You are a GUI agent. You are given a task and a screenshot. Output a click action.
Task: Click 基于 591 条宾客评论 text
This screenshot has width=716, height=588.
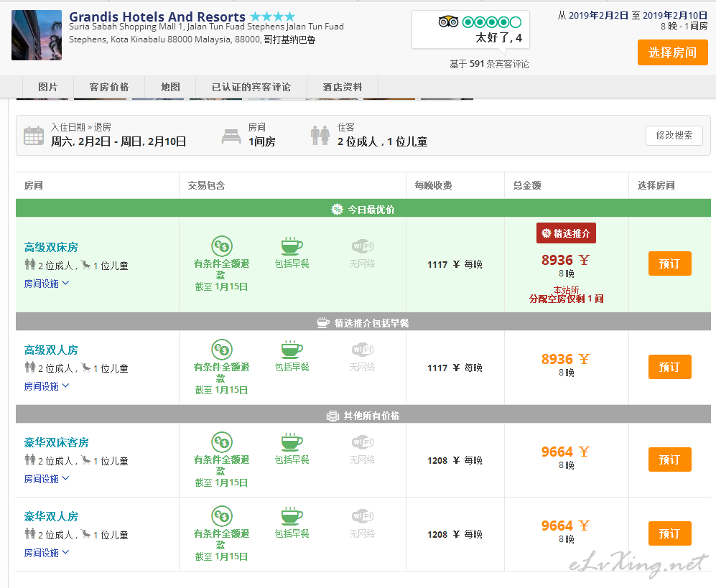pyautogui.click(x=490, y=64)
